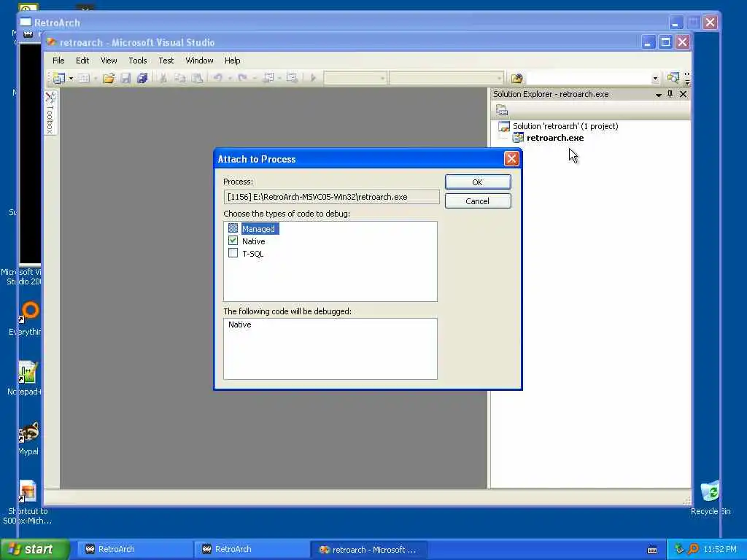Confirm attach with OK button
Viewport: 747px width, 560px height.
point(478,182)
